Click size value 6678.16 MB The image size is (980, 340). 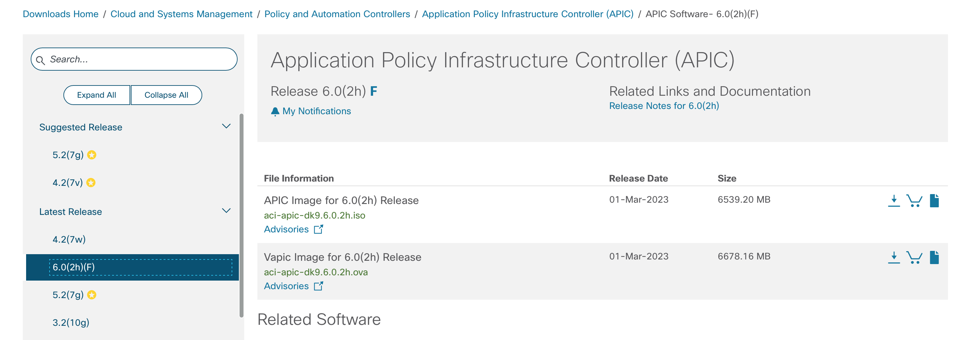pyautogui.click(x=744, y=256)
